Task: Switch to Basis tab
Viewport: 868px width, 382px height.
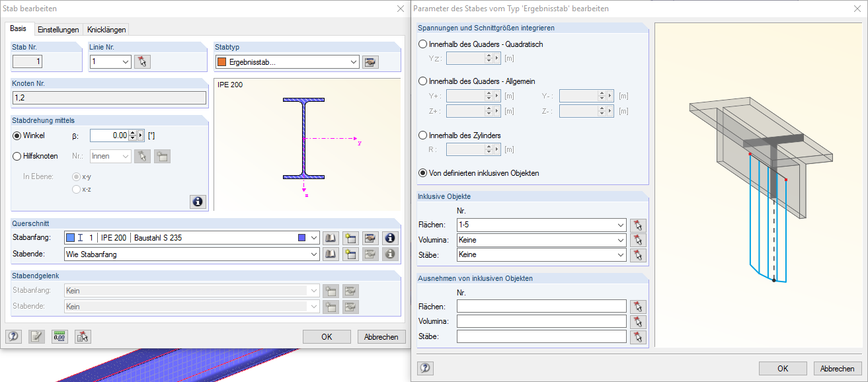Action: point(19,28)
